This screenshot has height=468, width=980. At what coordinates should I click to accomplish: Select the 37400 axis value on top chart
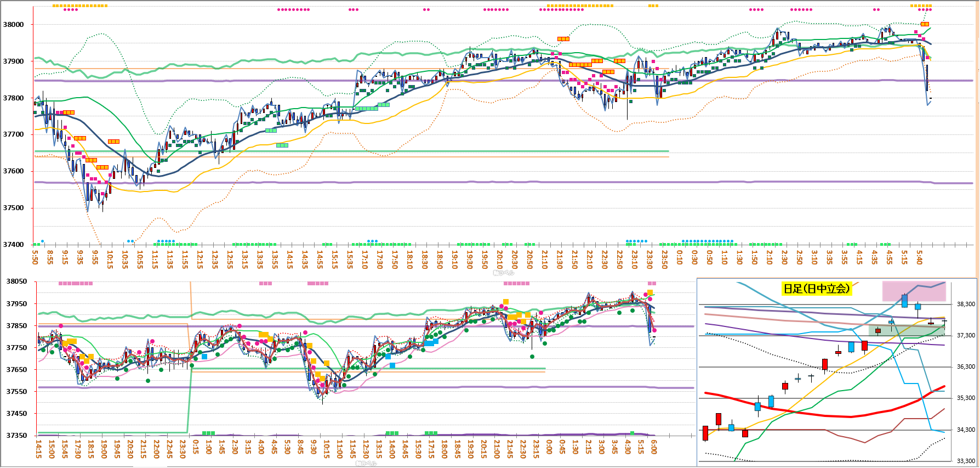pyautogui.click(x=14, y=245)
